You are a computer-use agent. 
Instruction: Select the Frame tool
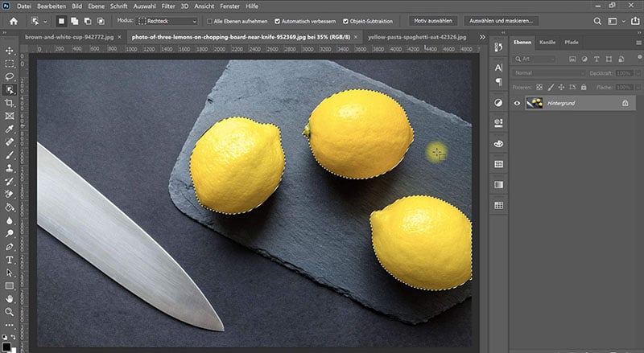click(x=9, y=116)
